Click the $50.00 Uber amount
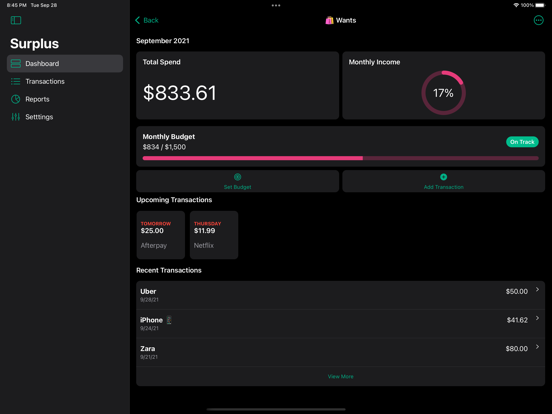 coord(517,291)
